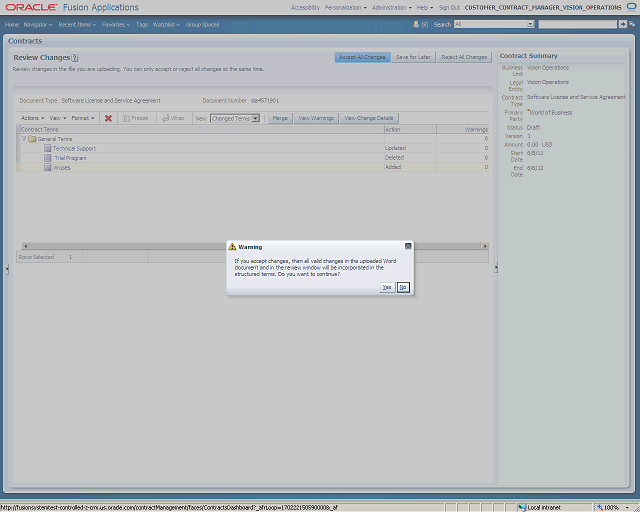Select the Trial Program term
Screen dimensions: 640x512
(x=70, y=158)
